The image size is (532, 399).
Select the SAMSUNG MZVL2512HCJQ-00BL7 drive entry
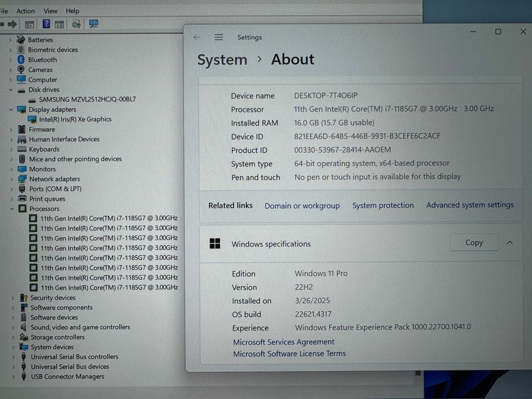(87, 99)
